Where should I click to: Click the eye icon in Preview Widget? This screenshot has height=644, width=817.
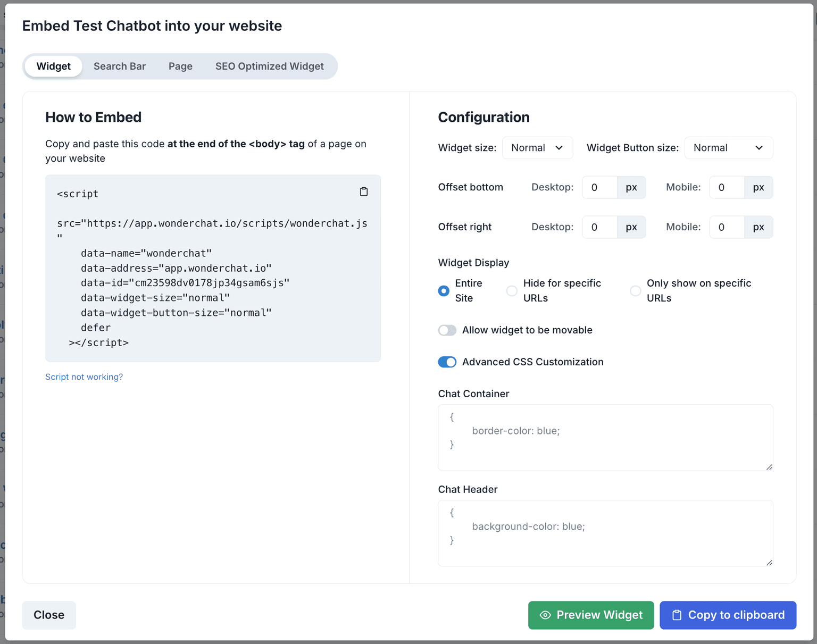tap(545, 615)
